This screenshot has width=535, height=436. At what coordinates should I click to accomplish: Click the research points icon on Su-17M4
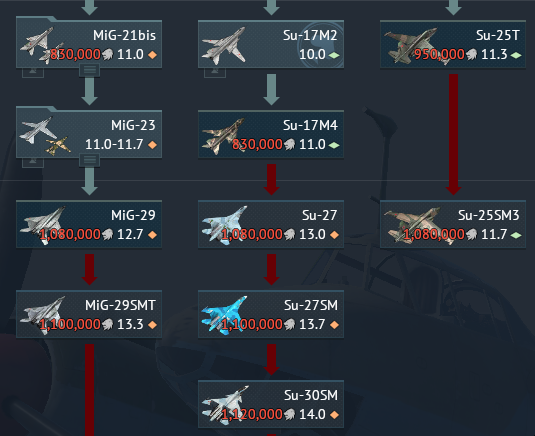pos(289,145)
